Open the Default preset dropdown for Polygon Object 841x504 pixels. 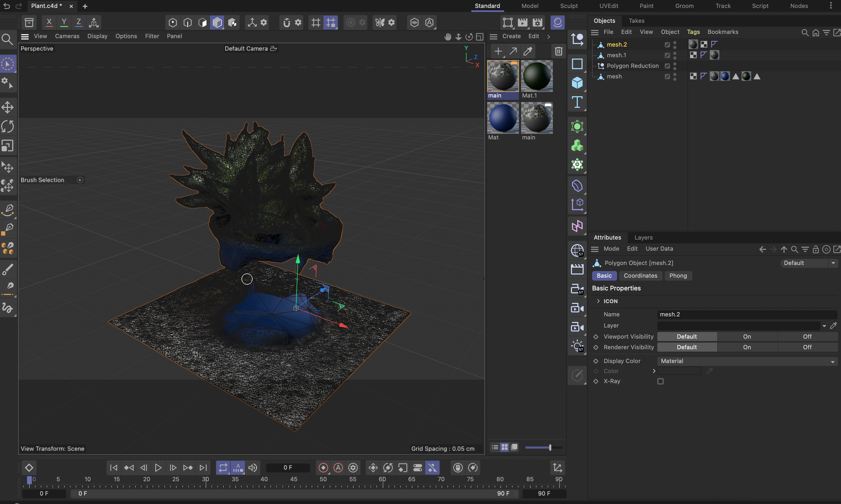[833, 263]
